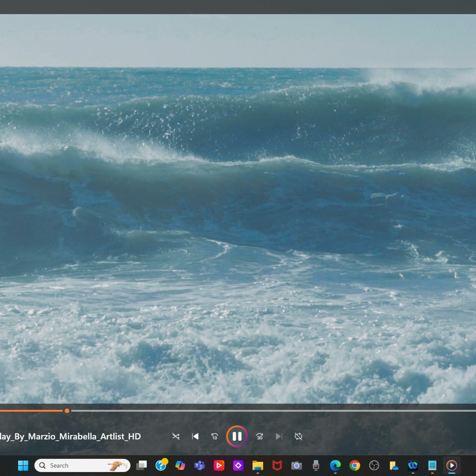476x476 pixels.
Task: Open Windows Start menu
Action: [23, 465]
